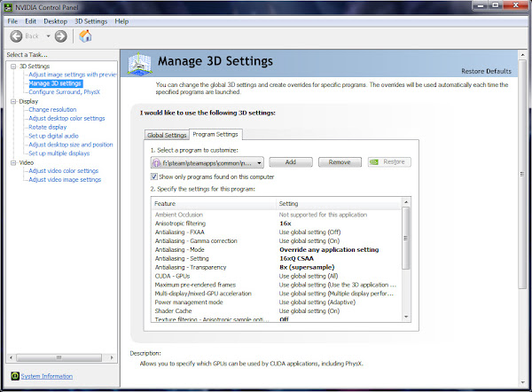Click Override any application setting value
The height and width of the screenshot is (392, 532).
coord(329,250)
